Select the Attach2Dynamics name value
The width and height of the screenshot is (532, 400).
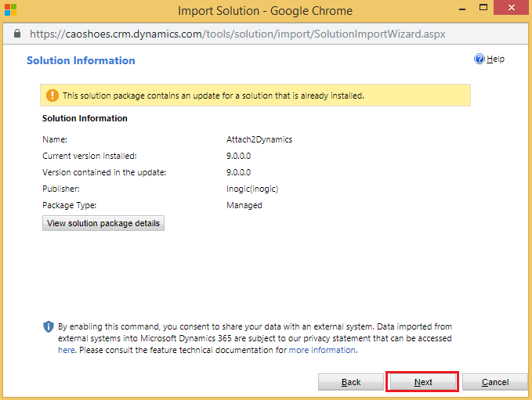259,139
